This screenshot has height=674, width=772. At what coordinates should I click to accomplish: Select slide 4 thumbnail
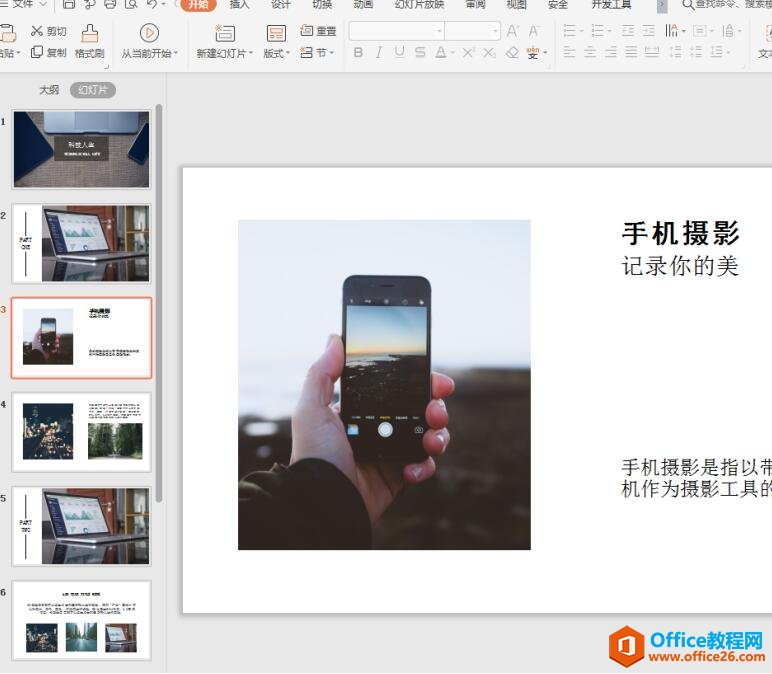click(x=81, y=432)
